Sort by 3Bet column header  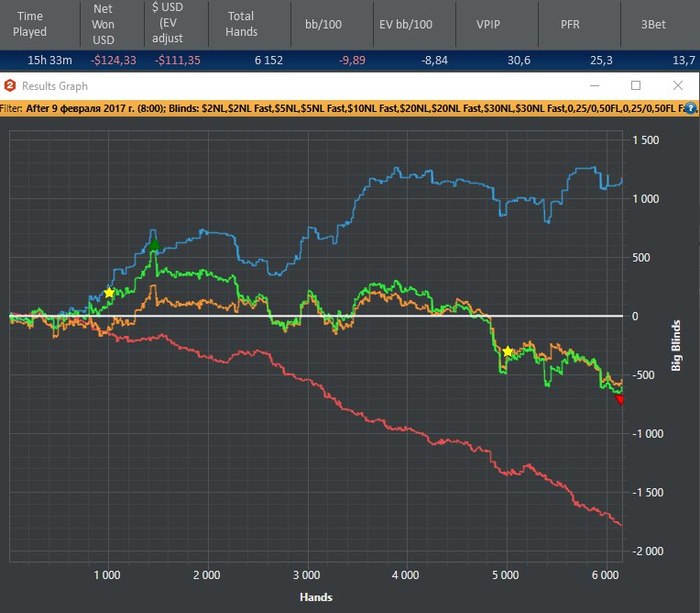653,25
